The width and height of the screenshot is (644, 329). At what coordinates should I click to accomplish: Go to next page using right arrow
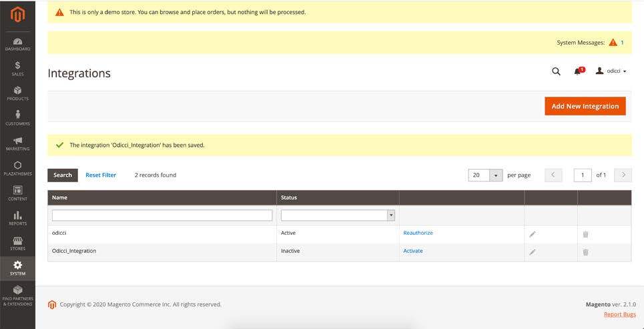click(623, 176)
